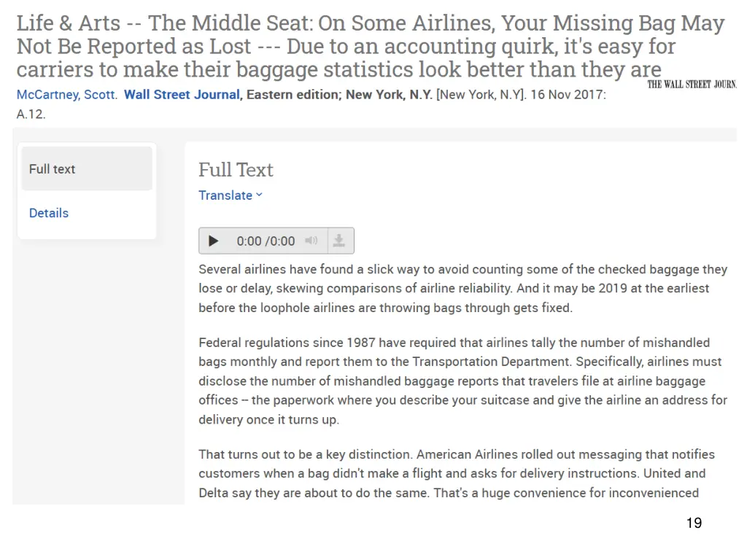Click the Translate chevron arrow
The height and width of the screenshot is (560, 747).
(x=259, y=195)
